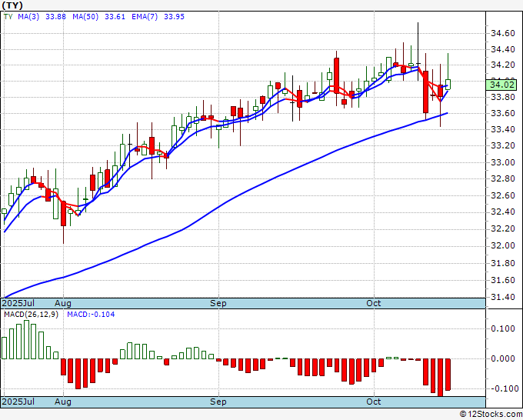Click the 12Stocks.com copyright text
Viewport: 523px width, 420px height.
click(491, 414)
